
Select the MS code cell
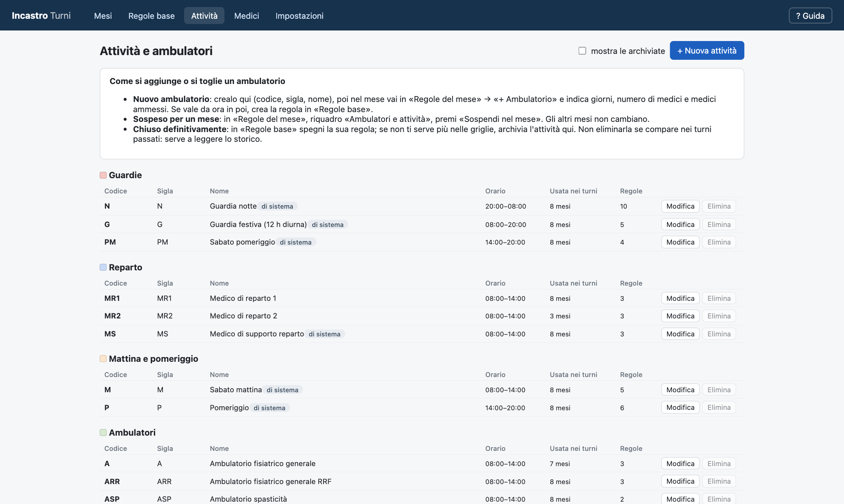pos(110,334)
